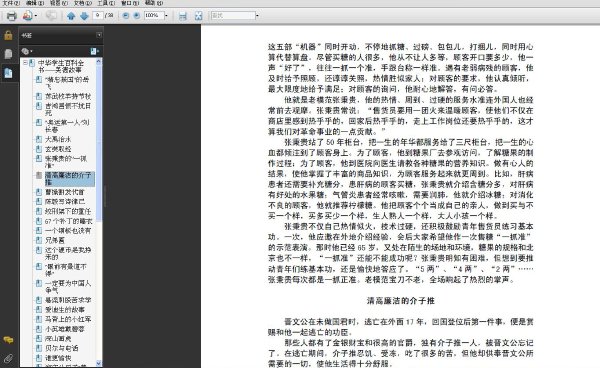This screenshot has width=600, height=368.
Task: Open bookmark 一个馒头也没有
Action: pos(68,231)
